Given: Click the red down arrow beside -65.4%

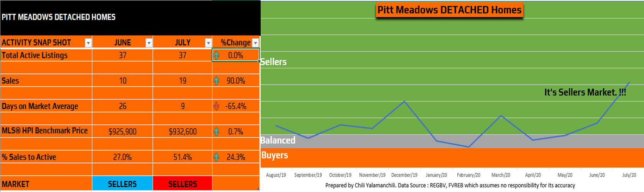Looking at the screenshot, I should (x=217, y=106).
